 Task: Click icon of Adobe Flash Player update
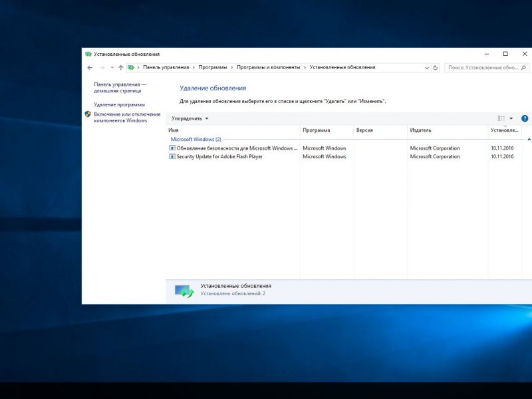tap(172, 156)
